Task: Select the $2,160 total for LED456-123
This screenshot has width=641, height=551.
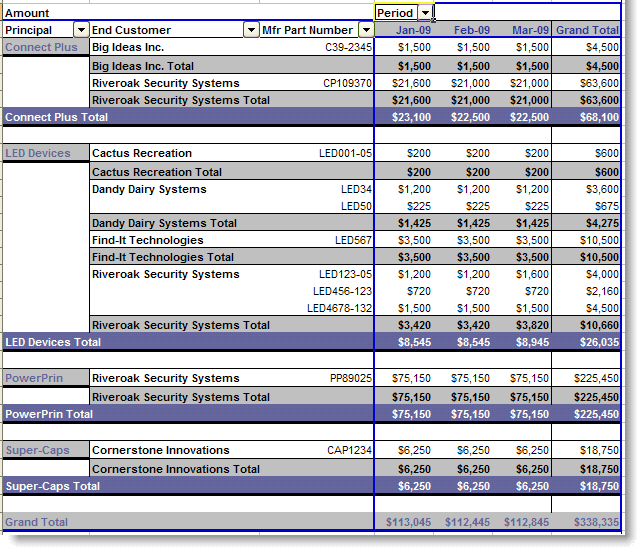Action: coord(602,291)
